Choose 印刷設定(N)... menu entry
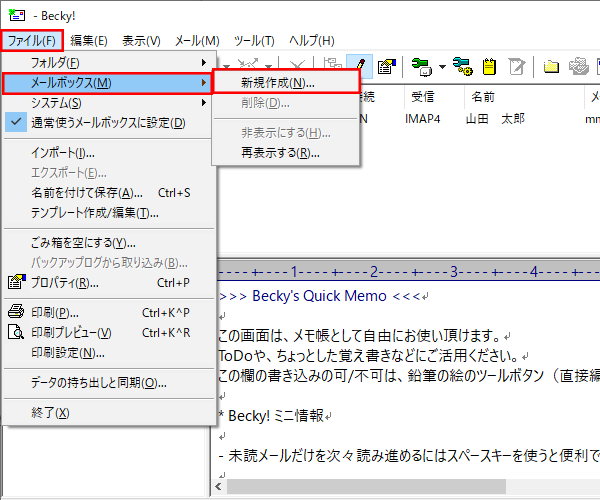Viewport: 600px width, 500px height. [x=108, y=352]
